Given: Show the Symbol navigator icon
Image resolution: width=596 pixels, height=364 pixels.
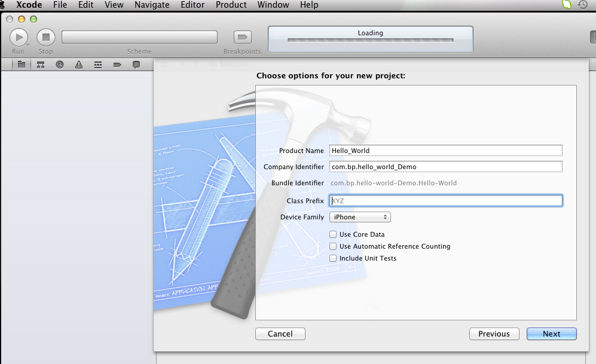Looking at the screenshot, I should coord(41,65).
